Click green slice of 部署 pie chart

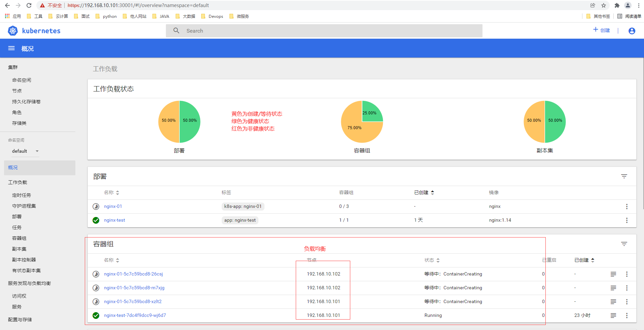click(190, 122)
